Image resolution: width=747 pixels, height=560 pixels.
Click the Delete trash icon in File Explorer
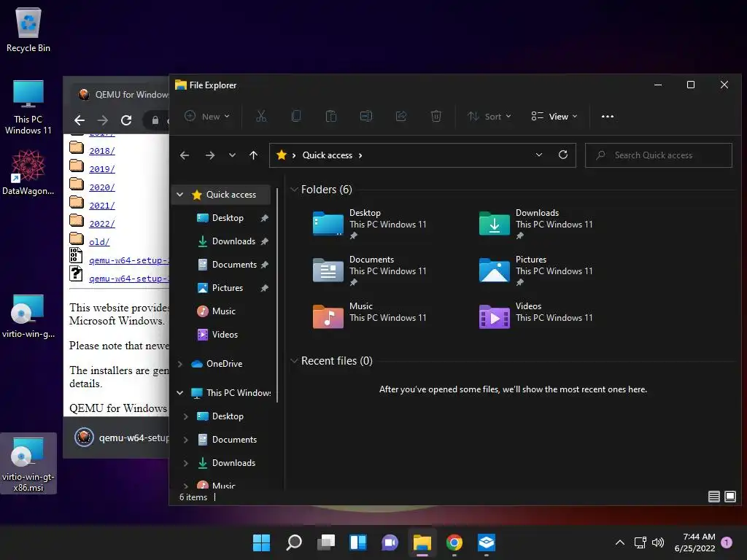(x=436, y=116)
